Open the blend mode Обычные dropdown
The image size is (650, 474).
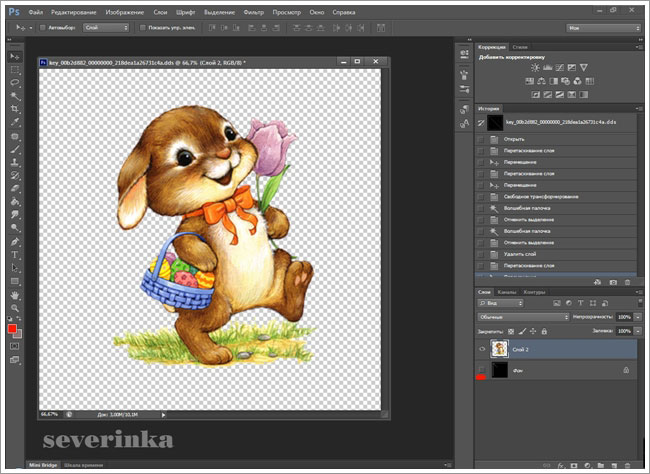522,316
